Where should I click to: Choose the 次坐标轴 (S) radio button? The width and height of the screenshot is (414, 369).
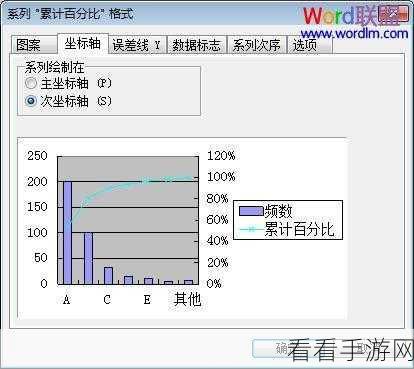68,101
